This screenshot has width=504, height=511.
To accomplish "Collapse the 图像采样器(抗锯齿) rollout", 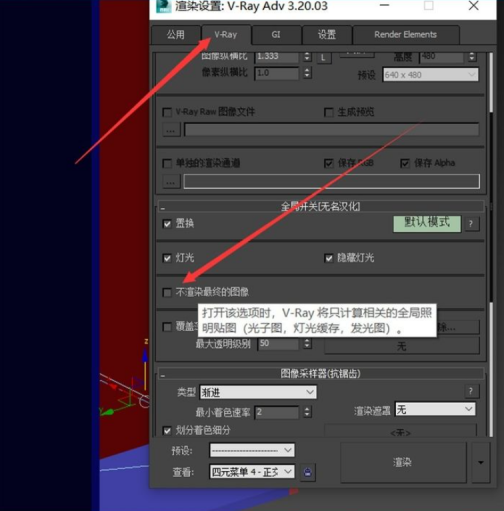I will (x=320, y=374).
